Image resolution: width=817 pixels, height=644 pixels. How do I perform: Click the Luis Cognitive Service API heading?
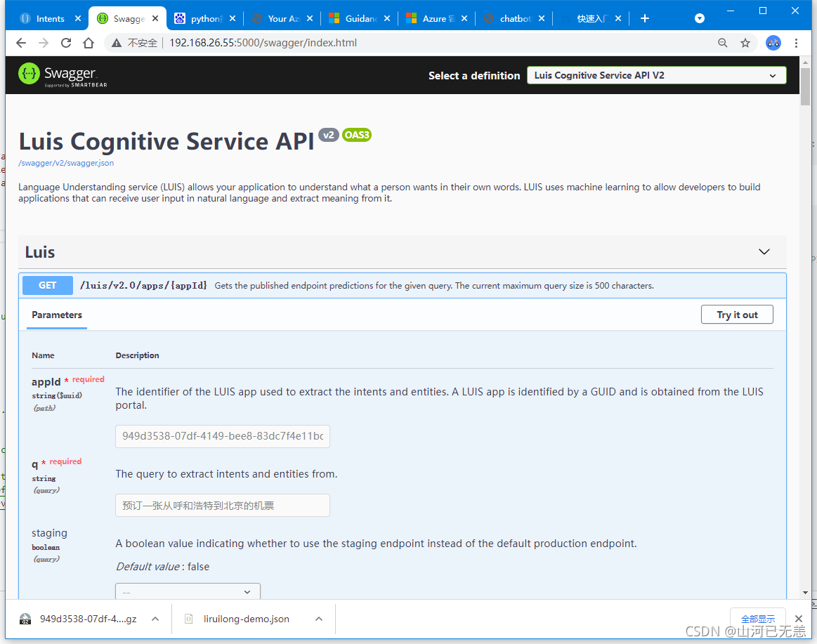pos(166,141)
